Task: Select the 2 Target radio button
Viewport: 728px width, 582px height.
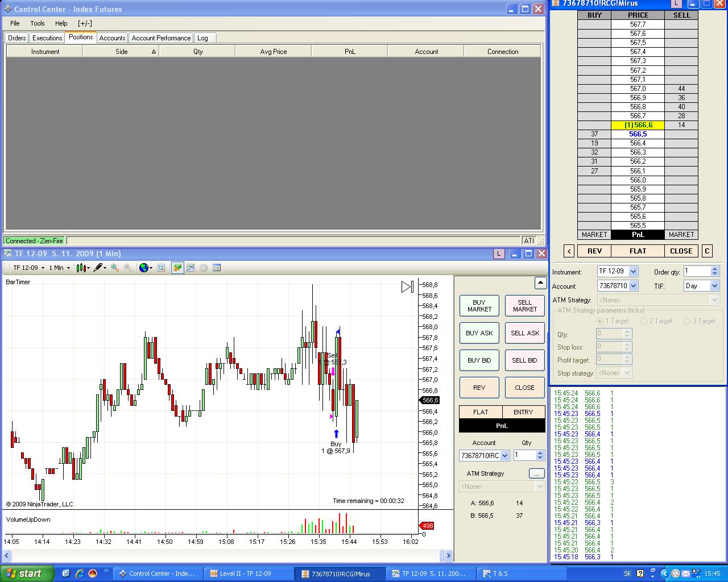Action: point(644,321)
